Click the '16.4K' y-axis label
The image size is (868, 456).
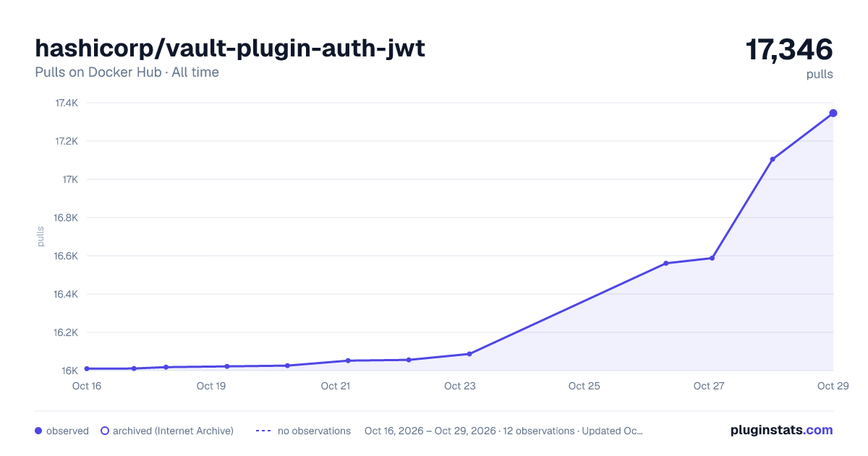(67, 295)
